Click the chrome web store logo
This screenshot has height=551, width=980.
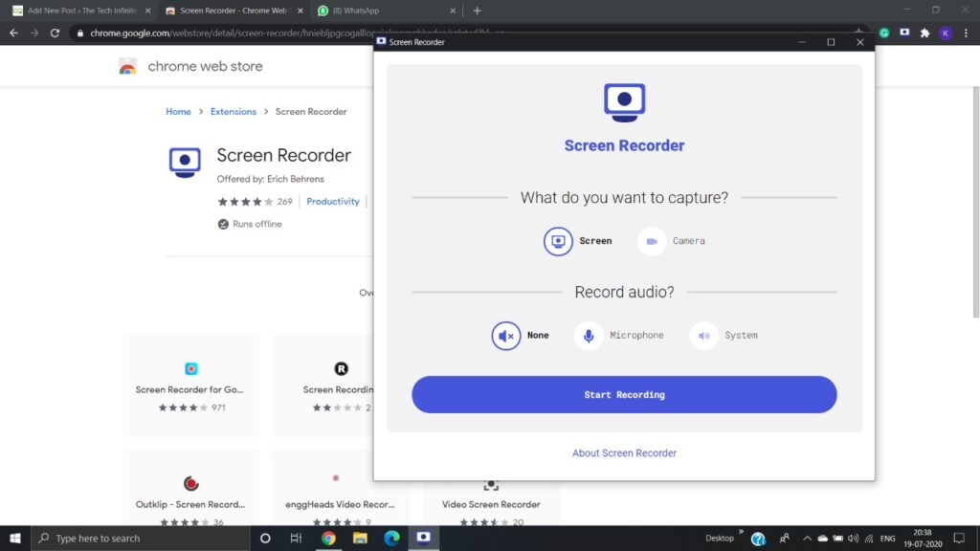tap(190, 66)
